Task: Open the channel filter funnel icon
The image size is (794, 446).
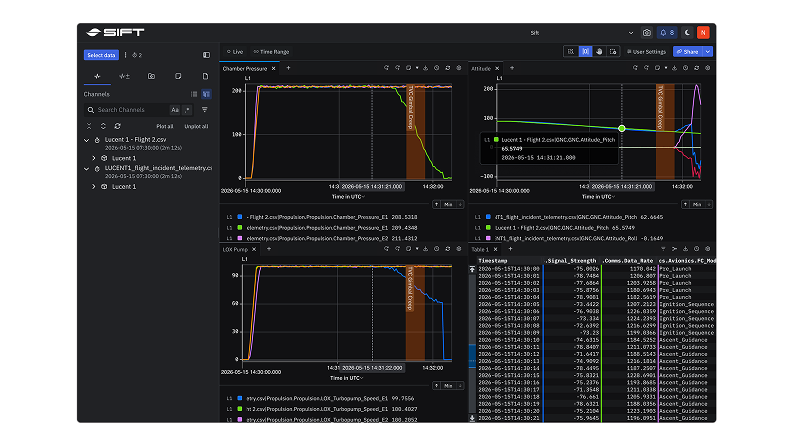Action: (205, 110)
